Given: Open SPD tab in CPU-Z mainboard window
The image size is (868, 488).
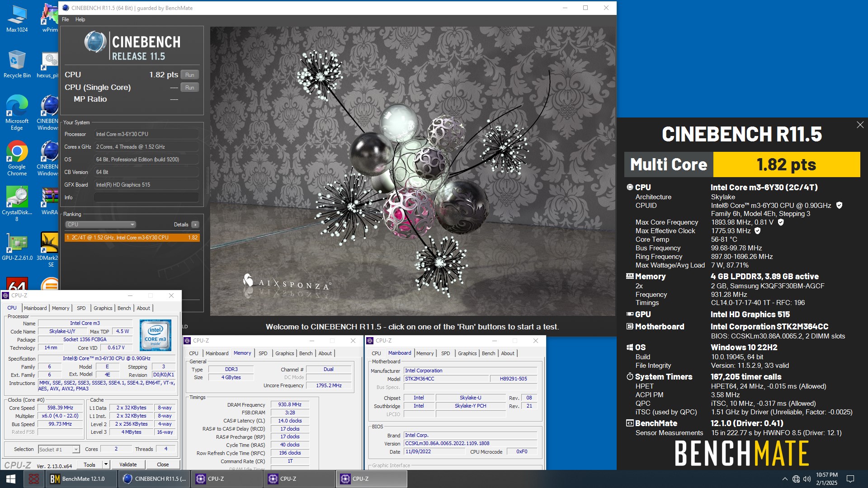Looking at the screenshot, I should (x=445, y=353).
